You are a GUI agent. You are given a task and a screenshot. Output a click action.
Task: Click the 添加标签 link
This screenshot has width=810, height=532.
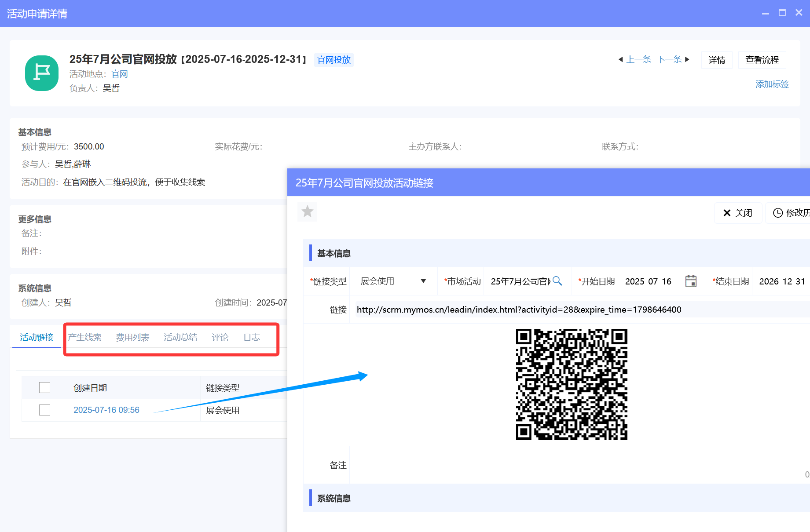pos(772,84)
